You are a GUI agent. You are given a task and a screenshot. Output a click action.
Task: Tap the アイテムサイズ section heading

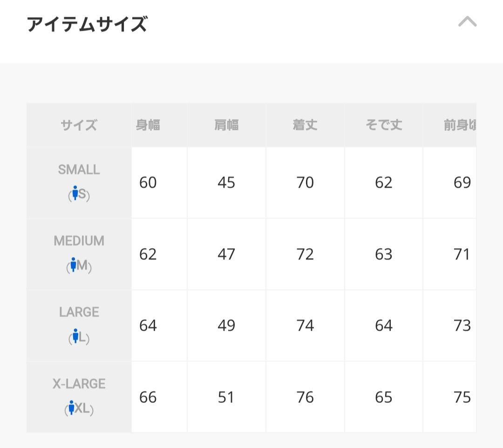tap(87, 24)
